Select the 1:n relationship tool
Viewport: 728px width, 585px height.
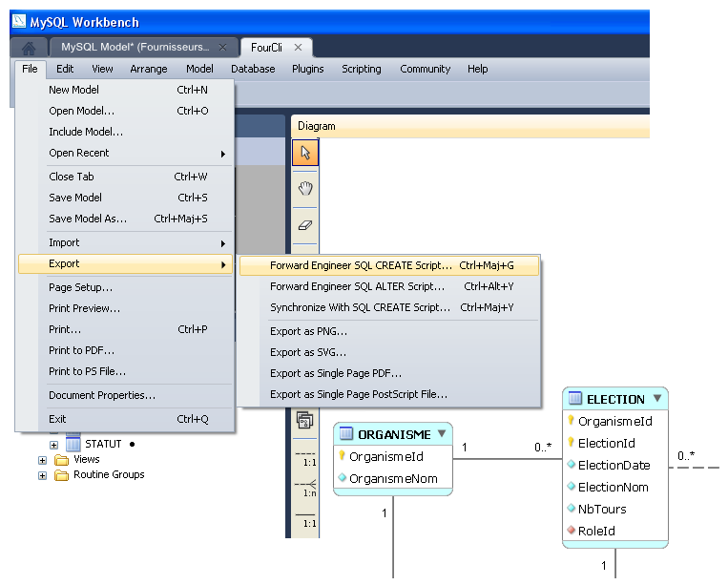tap(306, 487)
